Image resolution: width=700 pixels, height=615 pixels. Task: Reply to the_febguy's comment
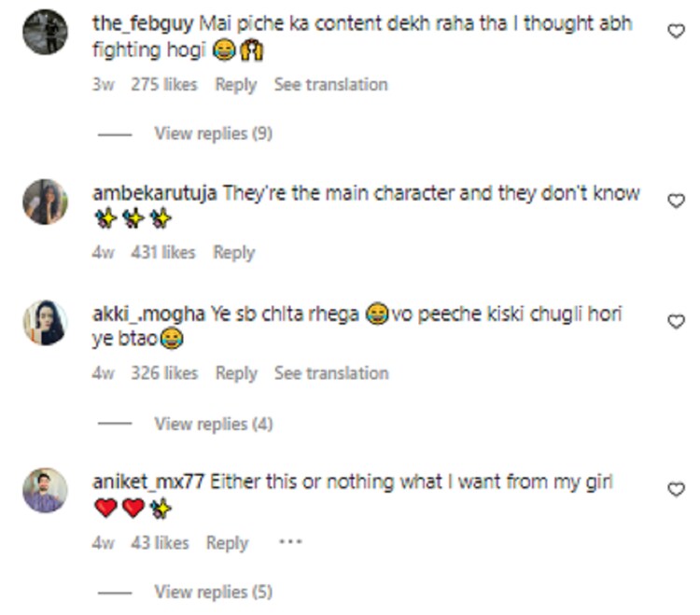point(236,85)
